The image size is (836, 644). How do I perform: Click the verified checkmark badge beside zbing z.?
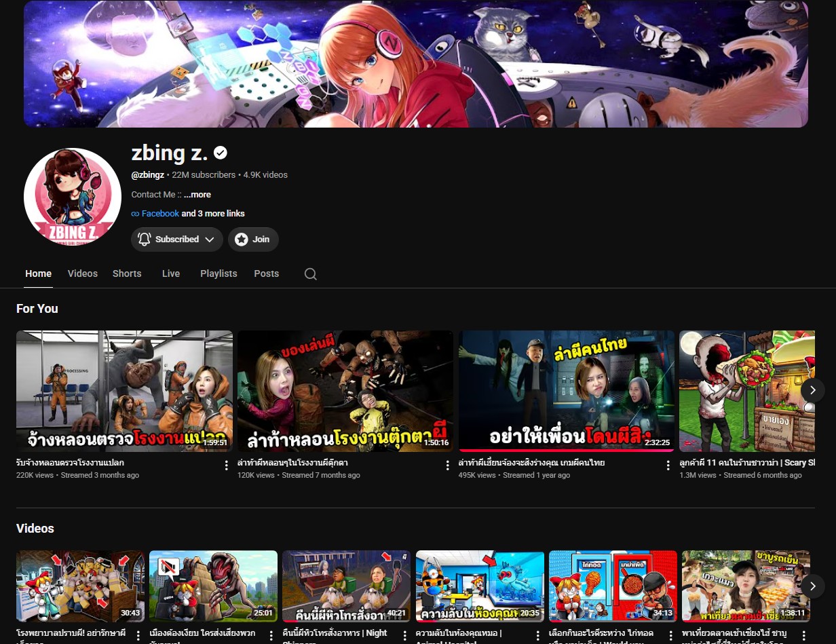pos(221,153)
